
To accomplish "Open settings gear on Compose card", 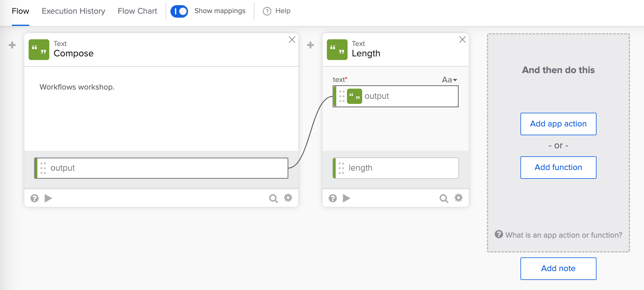I will tap(288, 198).
